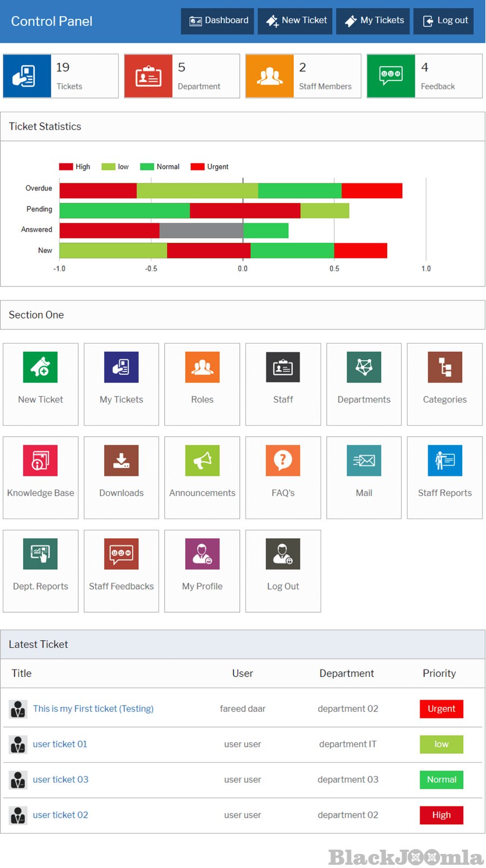Open the Categories tree icon
Image resolution: width=486 pixels, height=868 pixels.
click(444, 367)
